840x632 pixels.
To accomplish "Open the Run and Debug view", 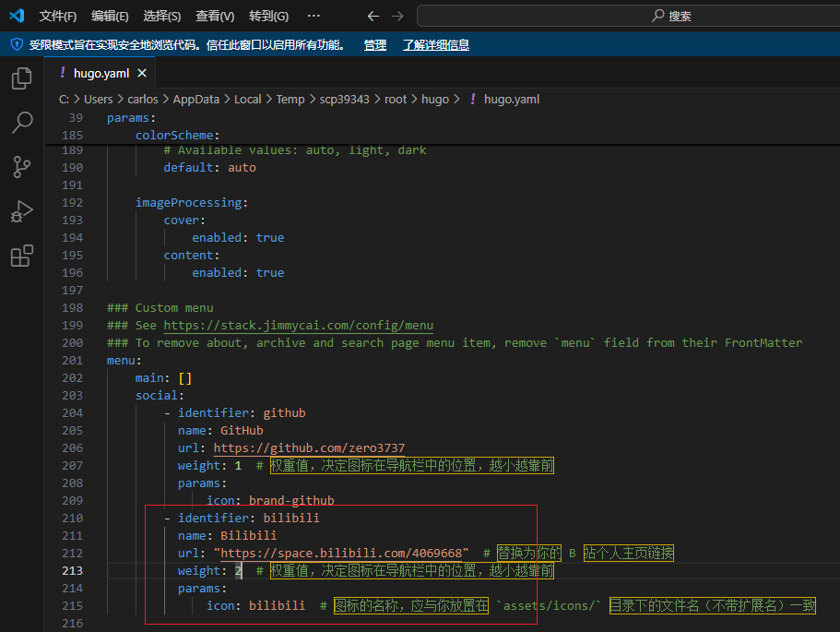I will tap(21, 211).
